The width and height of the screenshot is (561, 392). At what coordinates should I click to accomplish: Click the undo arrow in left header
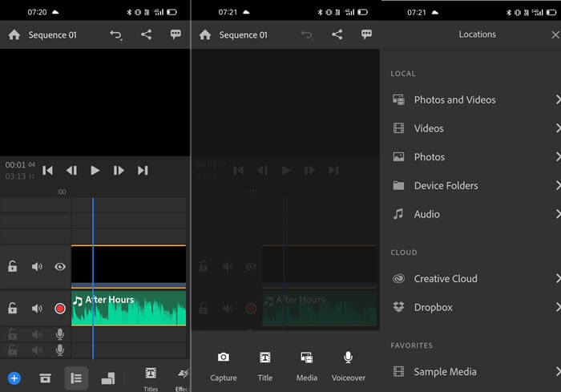coord(116,35)
